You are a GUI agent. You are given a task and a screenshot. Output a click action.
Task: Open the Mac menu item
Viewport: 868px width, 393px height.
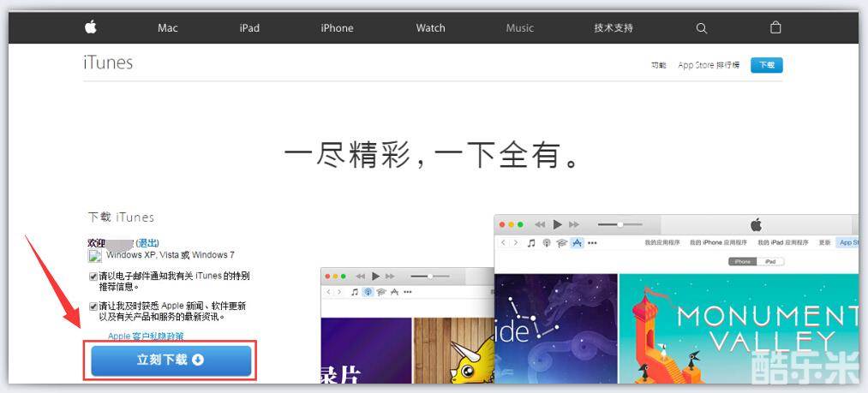tap(168, 28)
